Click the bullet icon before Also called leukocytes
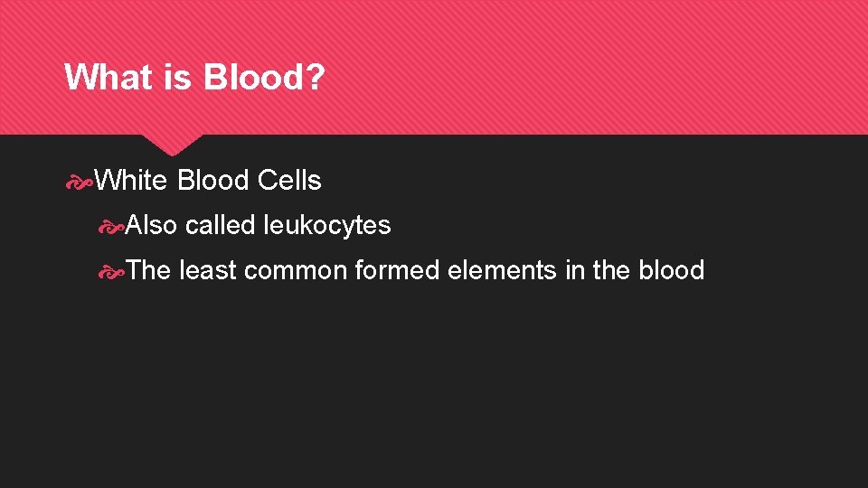The width and height of the screenshot is (868, 488). 110,227
